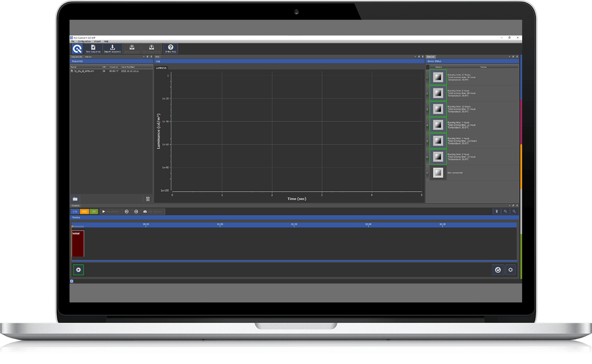Open Plot panel dropdown arrow
Screen dimensions: 592x364
point(415,57)
